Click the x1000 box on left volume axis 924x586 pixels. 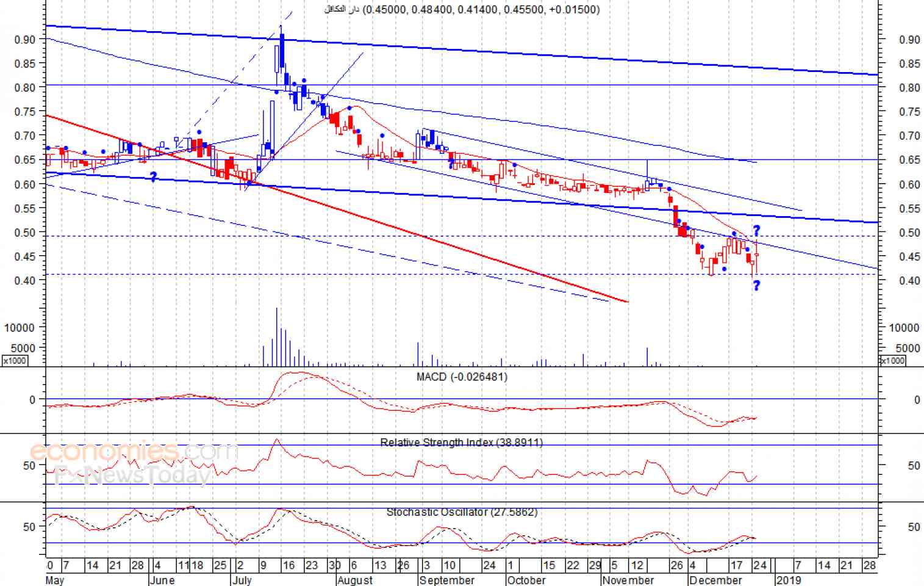(x=15, y=361)
